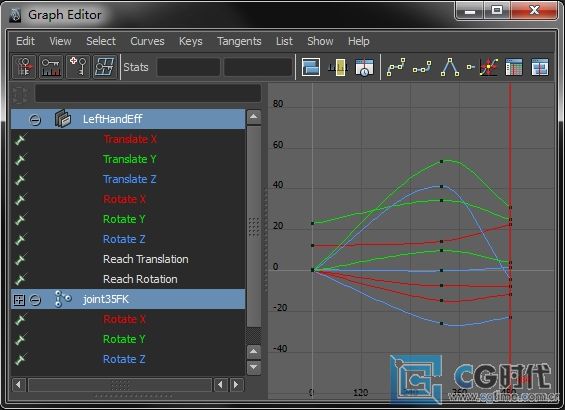Open the Show menu
The width and height of the screenshot is (565, 410).
[x=320, y=41]
